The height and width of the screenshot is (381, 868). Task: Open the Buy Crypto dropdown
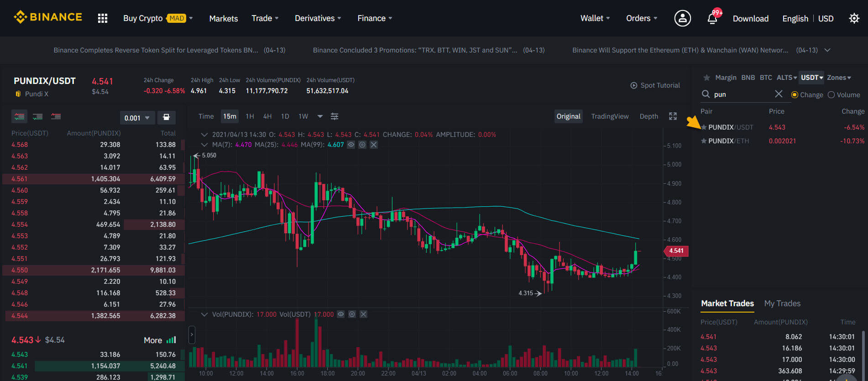click(158, 18)
